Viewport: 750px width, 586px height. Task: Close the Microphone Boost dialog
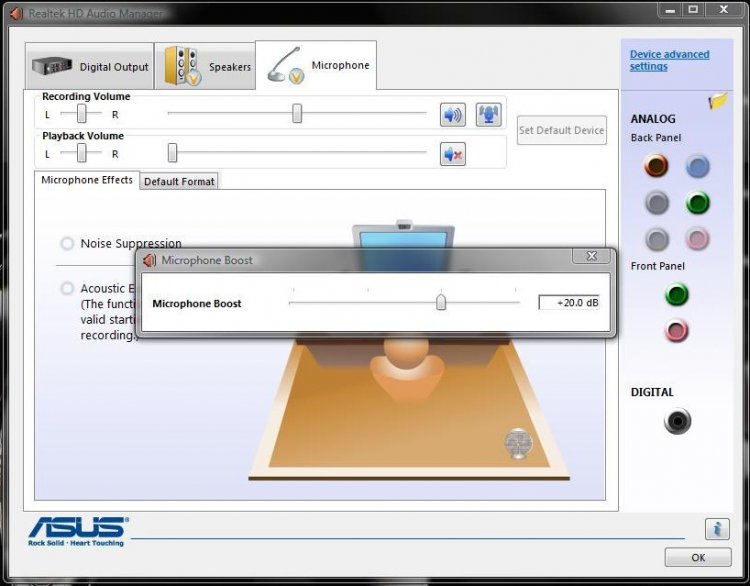tap(591, 256)
